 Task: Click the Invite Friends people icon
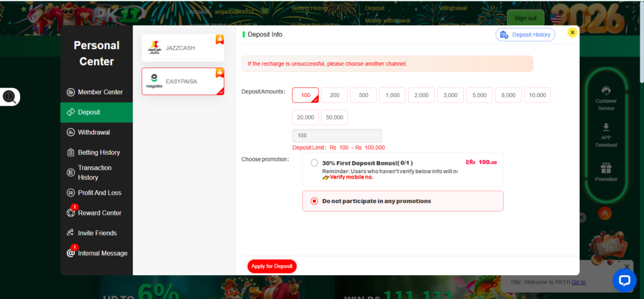pyautogui.click(x=70, y=233)
